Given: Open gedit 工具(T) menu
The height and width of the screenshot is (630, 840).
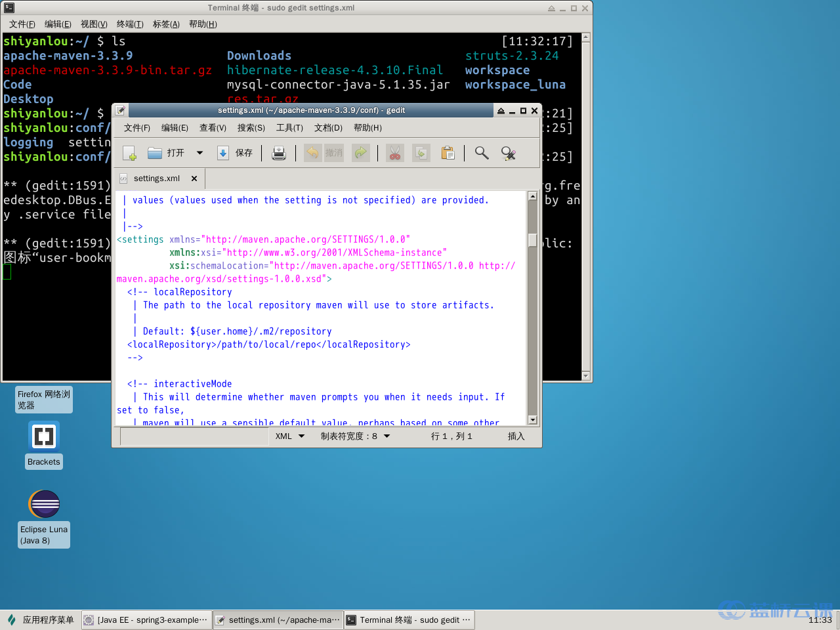Looking at the screenshot, I should click(x=289, y=128).
